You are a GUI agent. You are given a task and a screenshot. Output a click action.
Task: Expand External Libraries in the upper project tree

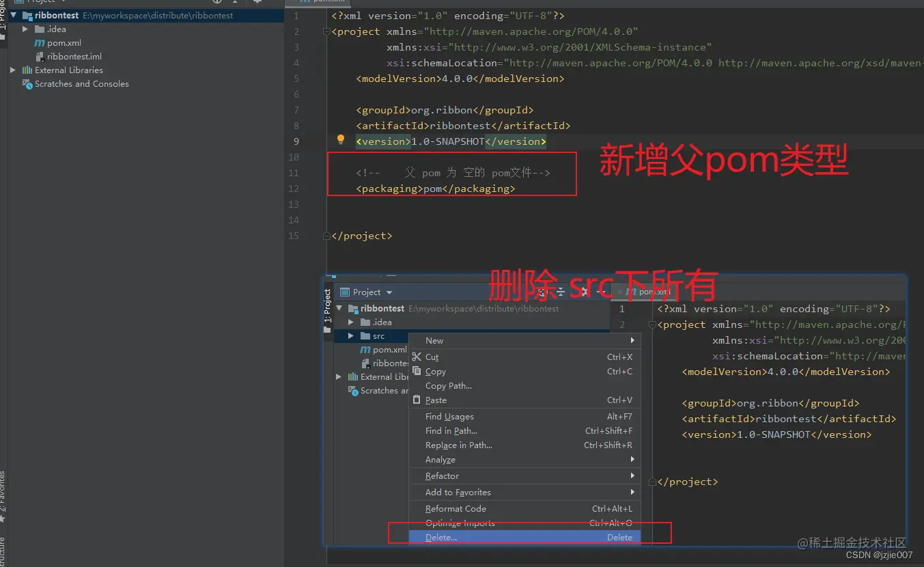click(13, 70)
